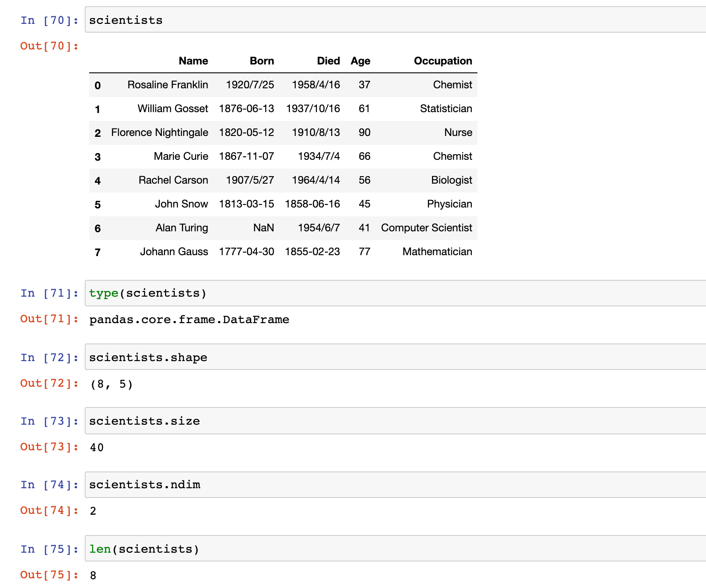The width and height of the screenshot is (706, 588).
Task: Click the Computer Scientist occupation cell
Action: [x=426, y=228]
